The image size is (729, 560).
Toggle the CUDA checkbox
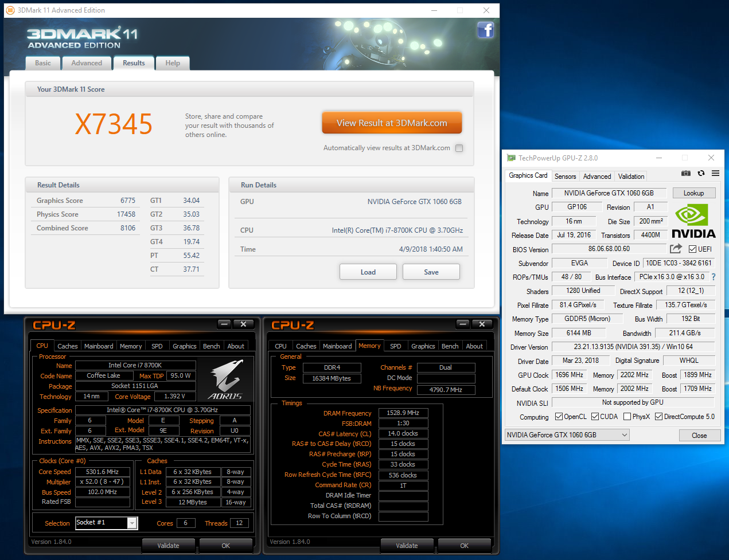(x=595, y=417)
